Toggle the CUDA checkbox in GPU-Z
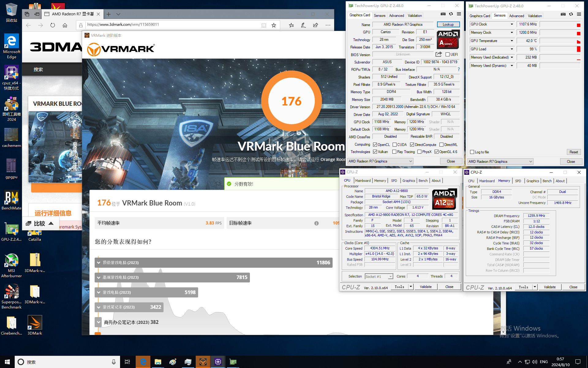Screen dimensions: 588x368 click(x=394, y=145)
